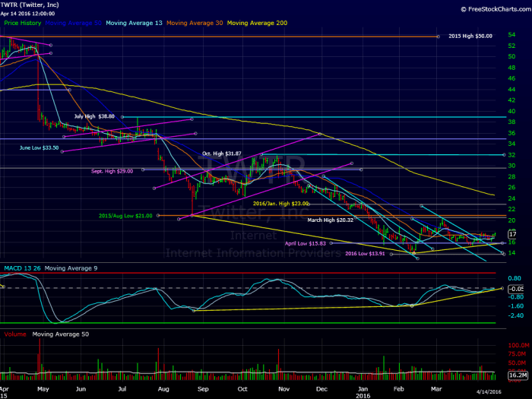The height and width of the screenshot is (399, 532).
Task: Click the 4/14/2016 date label
Action: click(489, 391)
